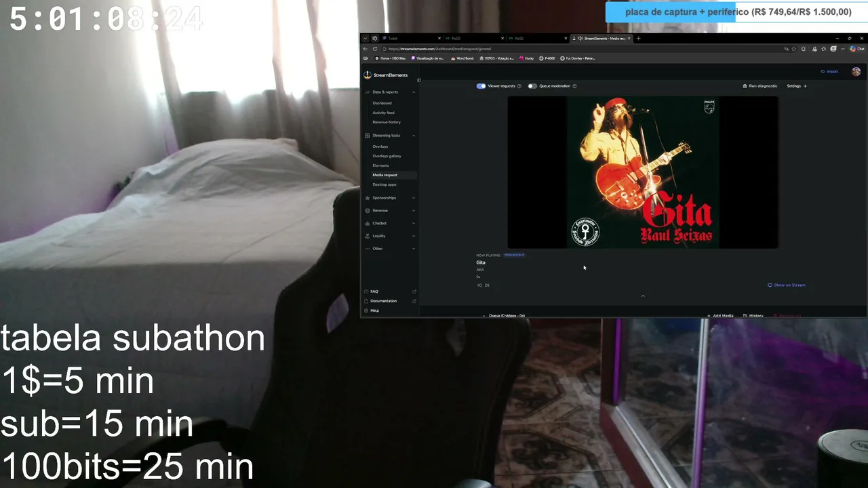Click Run diagnostic
This screenshot has height=488, width=868.
(760, 86)
